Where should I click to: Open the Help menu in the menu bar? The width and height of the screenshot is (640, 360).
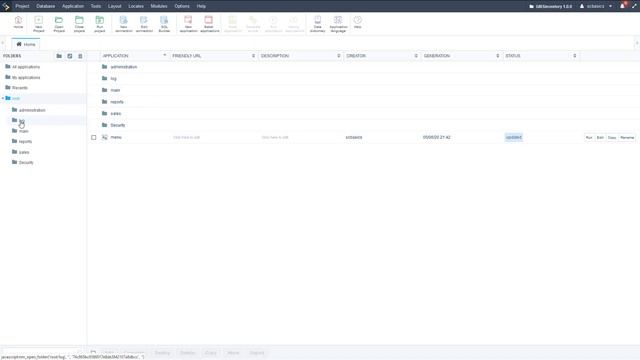coord(201,6)
